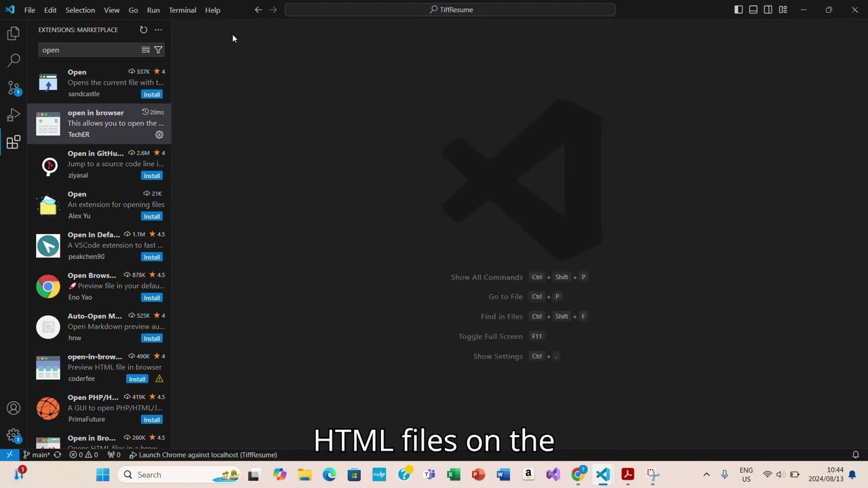Install Open Browser extension by Eno Yao
The image size is (868, 488).
click(x=152, y=298)
